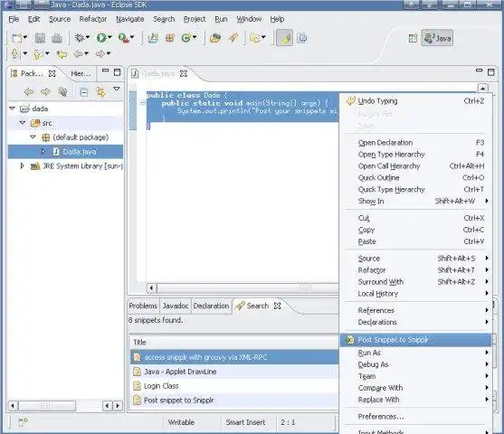
Task: Minimize the Package Explorer panel
Action: (105, 70)
